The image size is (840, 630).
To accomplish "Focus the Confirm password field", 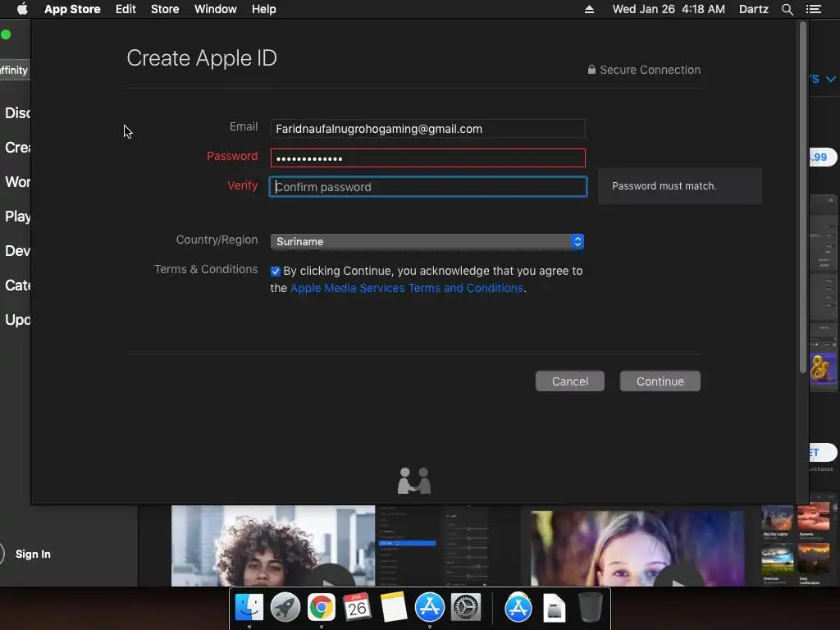I will (427, 186).
